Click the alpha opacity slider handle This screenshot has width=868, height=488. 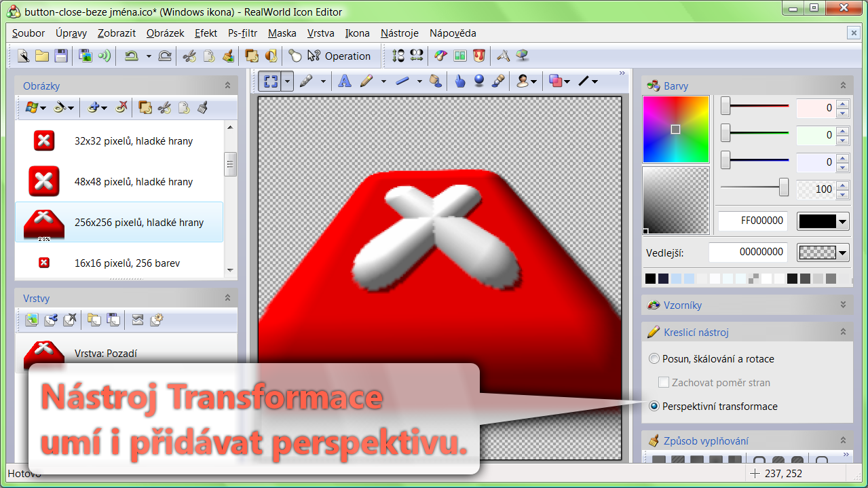pos(784,188)
